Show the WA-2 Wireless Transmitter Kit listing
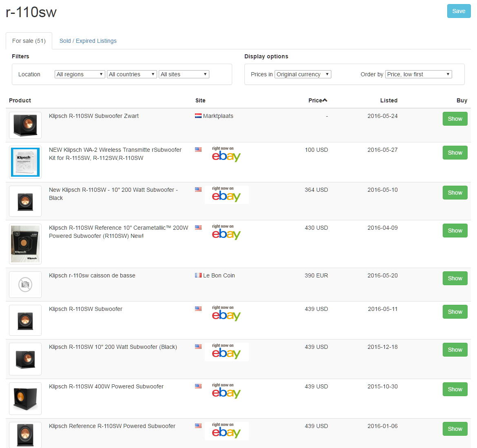477x448 pixels. 455,153
